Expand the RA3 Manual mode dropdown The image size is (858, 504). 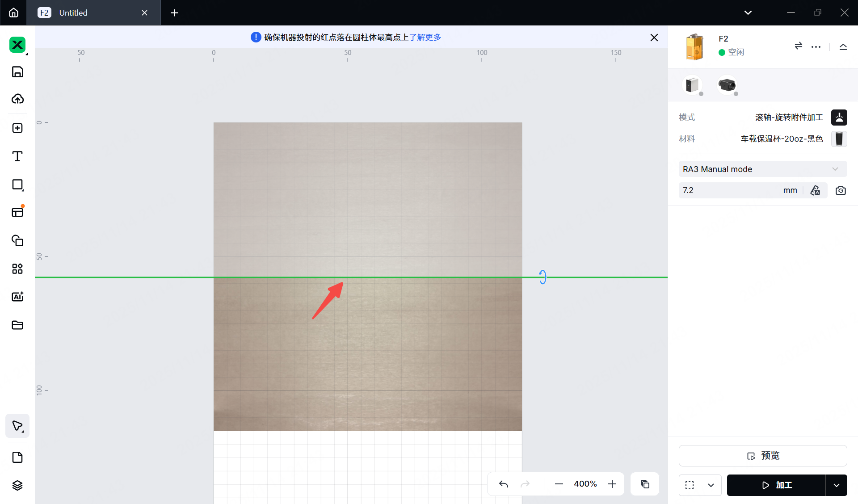point(762,169)
